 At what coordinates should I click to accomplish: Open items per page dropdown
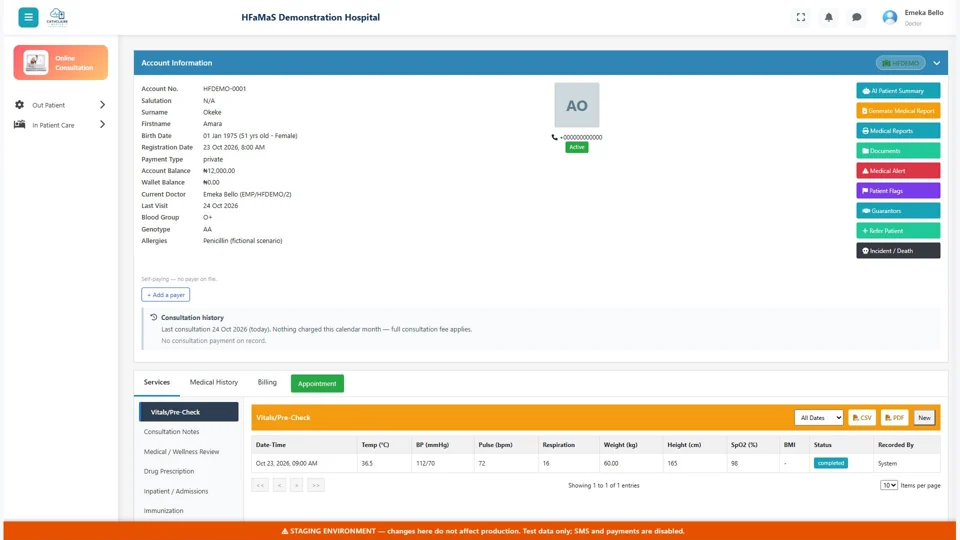coord(889,485)
